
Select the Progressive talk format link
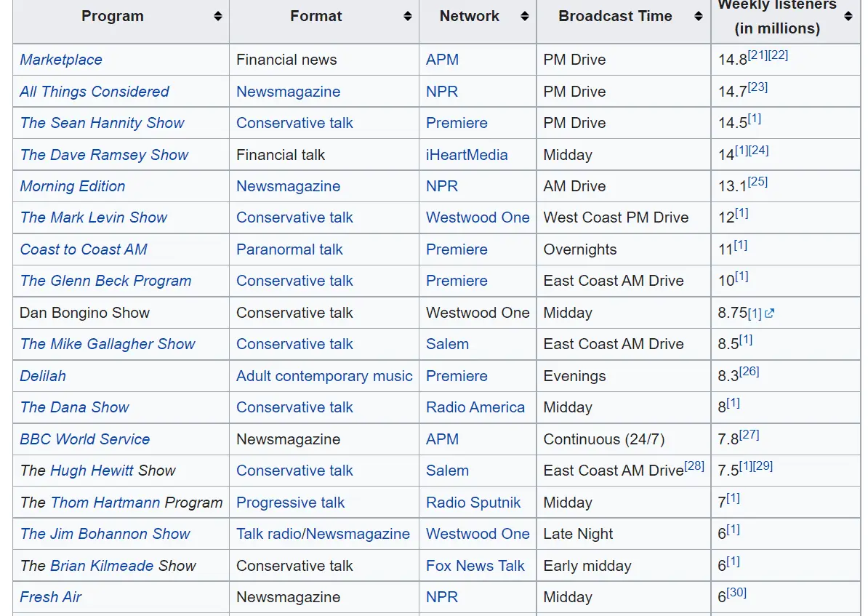point(290,503)
